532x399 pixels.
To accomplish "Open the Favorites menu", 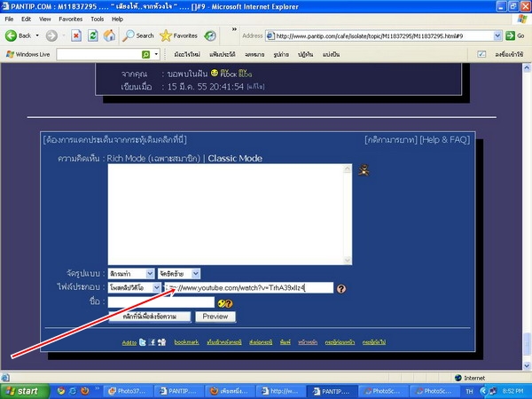I will (71, 19).
